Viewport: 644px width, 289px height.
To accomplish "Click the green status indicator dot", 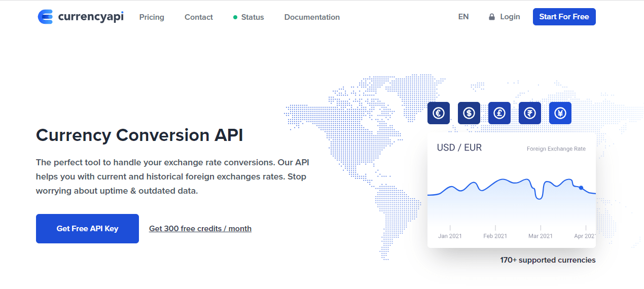I will coord(235,17).
